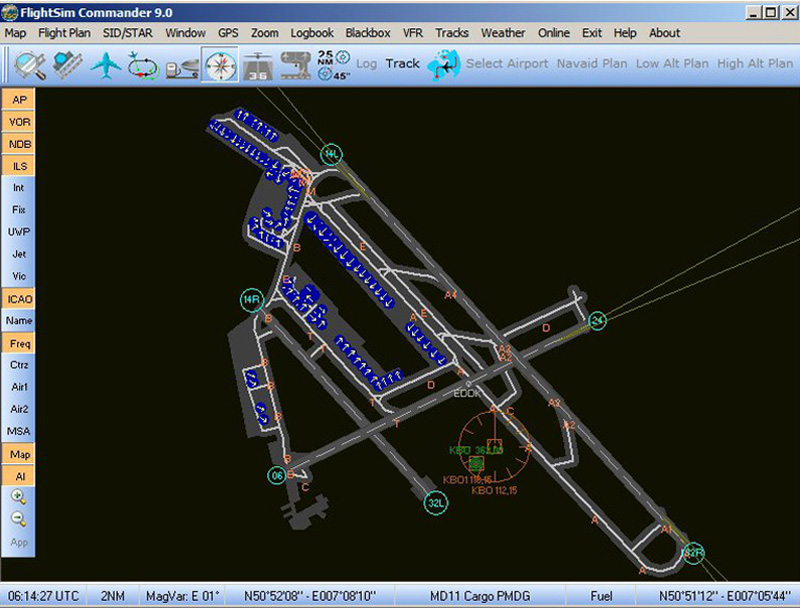Click the MD11 Cargo PMDG status entry
The height and width of the screenshot is (608, 800).
480,596
